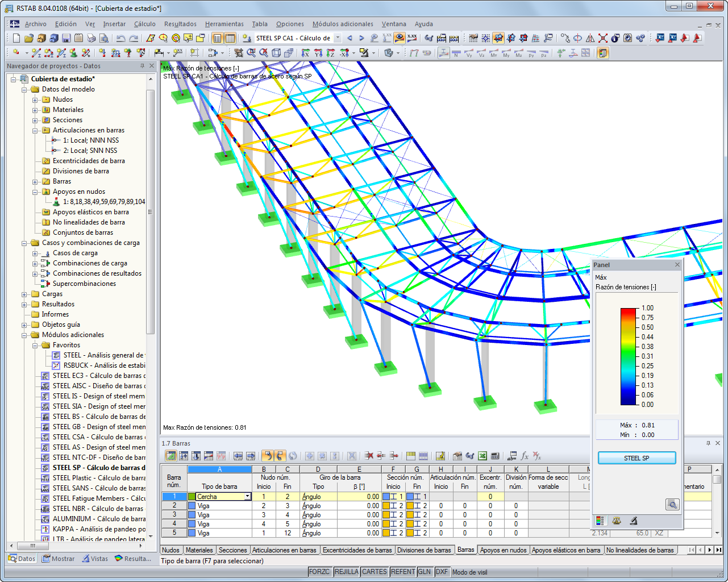Click the print preview icon
Image resolution: width=728 pixels, height=582 pixels.
(103, 38)
